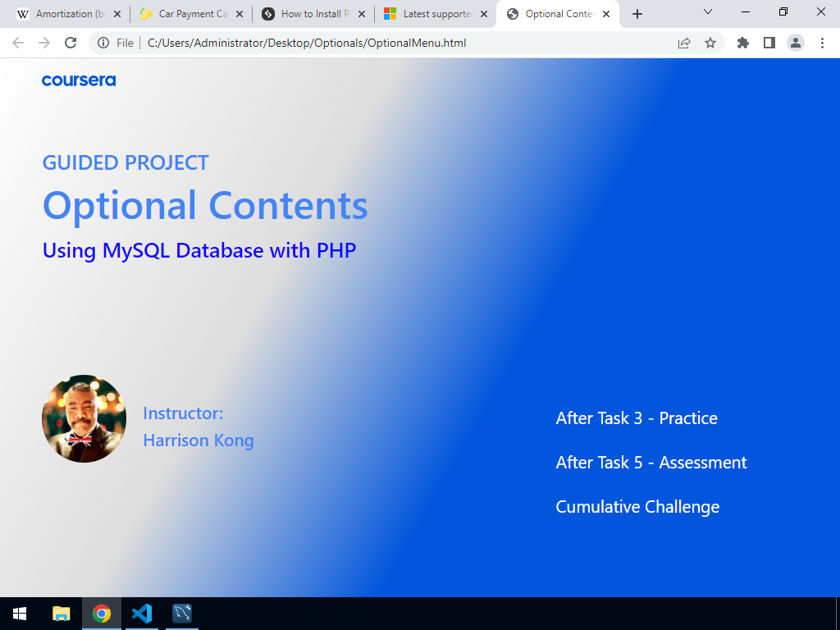Close the Amortization tab
Image resolution: width=840 pixels, height=630 pixels.
coord(117,15)
